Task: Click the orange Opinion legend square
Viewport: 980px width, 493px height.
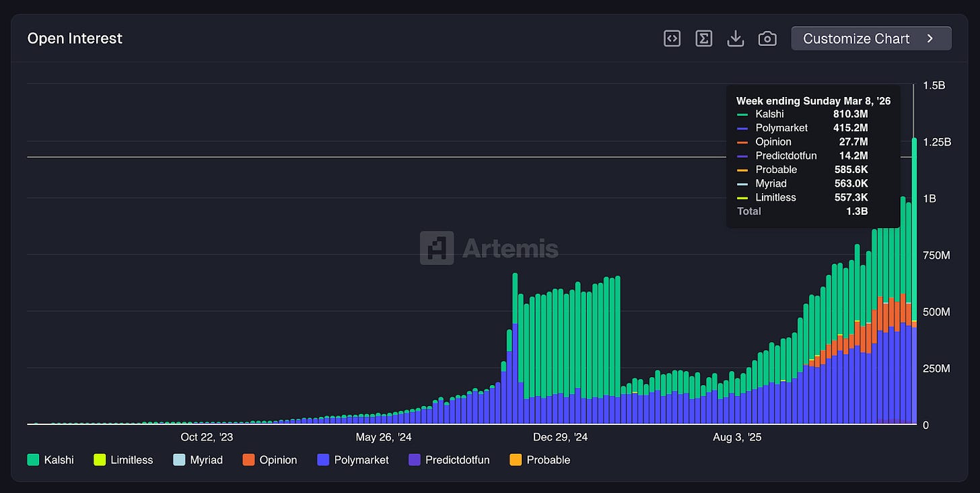Action: tap(248, 460)
